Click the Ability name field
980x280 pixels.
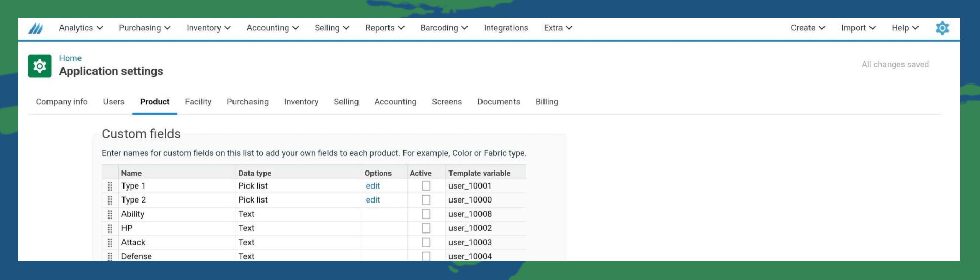[x=177, y=214]
